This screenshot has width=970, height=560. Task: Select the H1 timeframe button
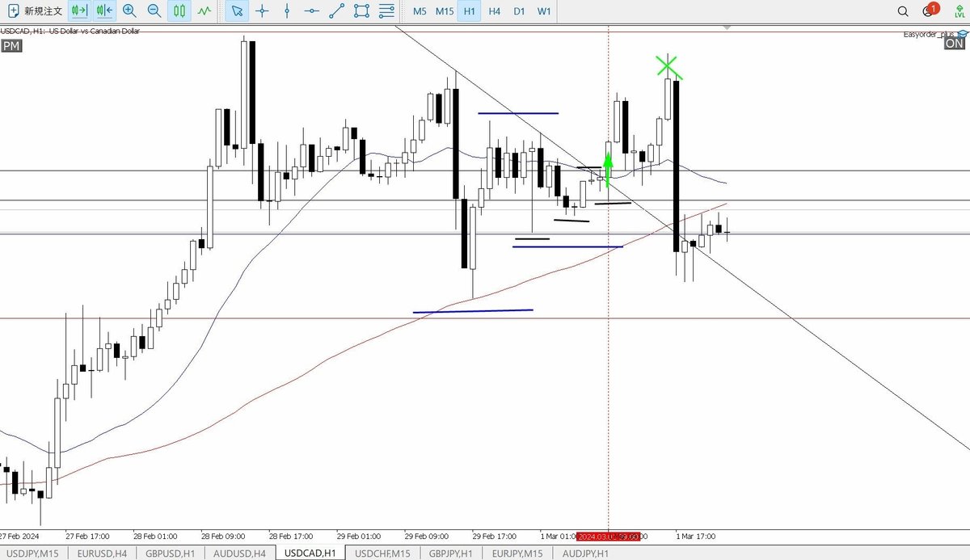470,11
